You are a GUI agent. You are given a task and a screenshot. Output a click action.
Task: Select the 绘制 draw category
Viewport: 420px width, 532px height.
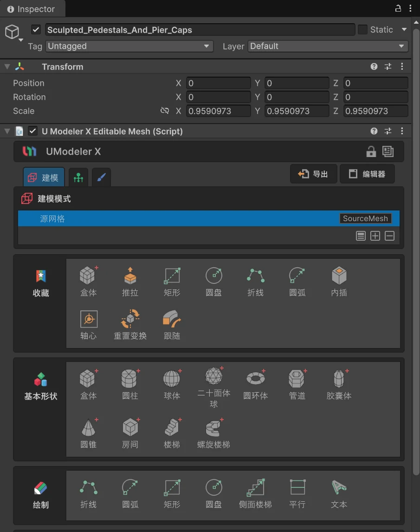[x=41, y=496]
